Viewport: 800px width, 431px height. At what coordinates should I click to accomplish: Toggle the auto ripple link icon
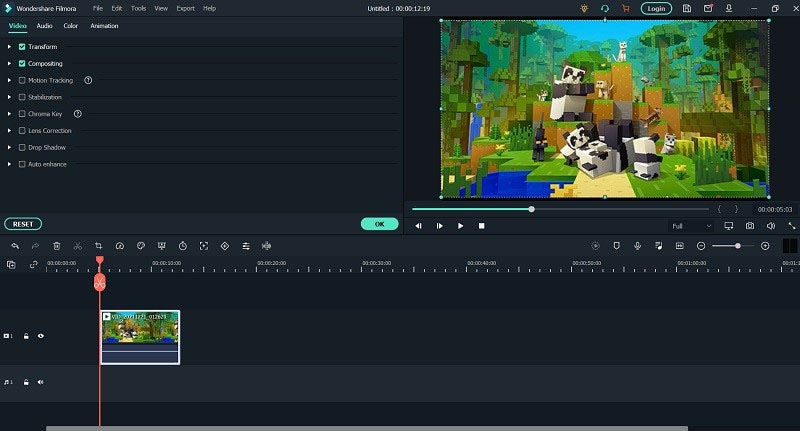[34, 264]
